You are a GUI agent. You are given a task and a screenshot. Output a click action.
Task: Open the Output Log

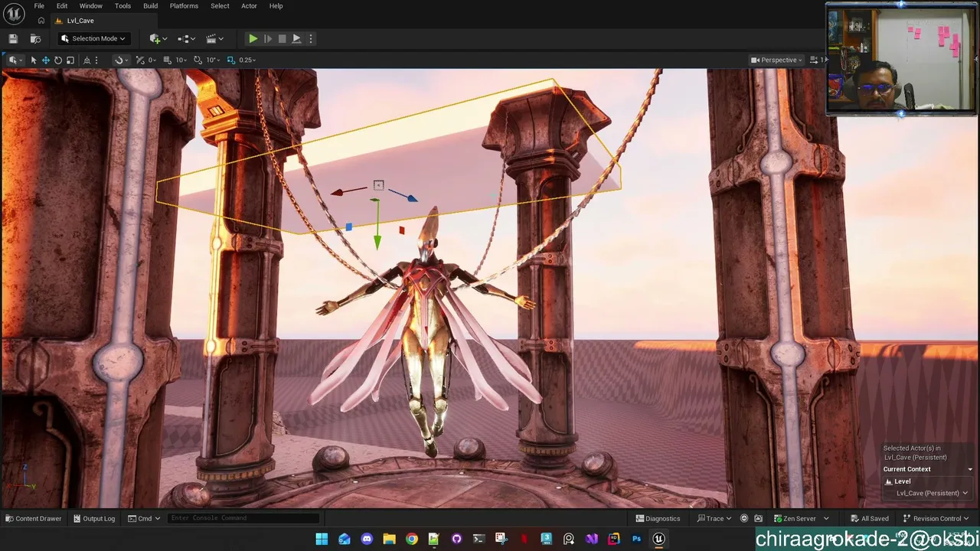coord(93,518)
